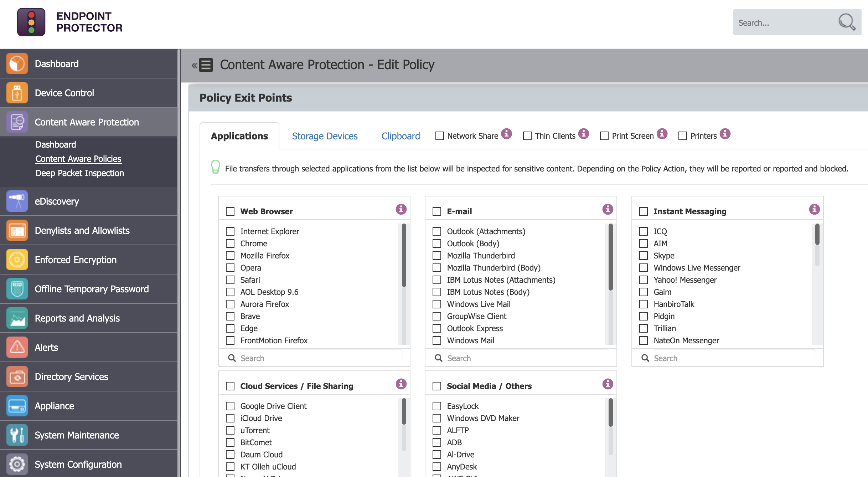Click the info icon beside Network Share

[506, 134]
